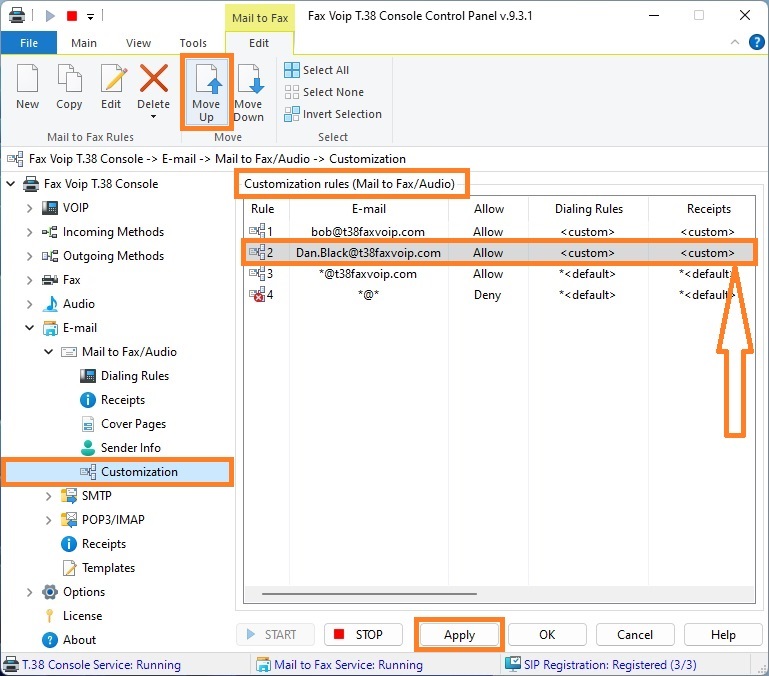Open help with the blue question icon
The height and width of the screenshot is (676, 769).
click(x=756, y=42)
